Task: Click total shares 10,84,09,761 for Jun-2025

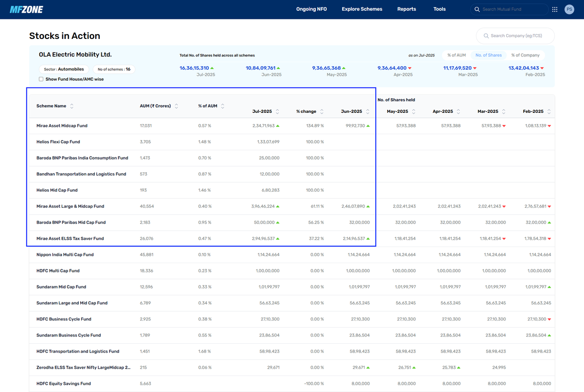Action: (x=261, y=68)
